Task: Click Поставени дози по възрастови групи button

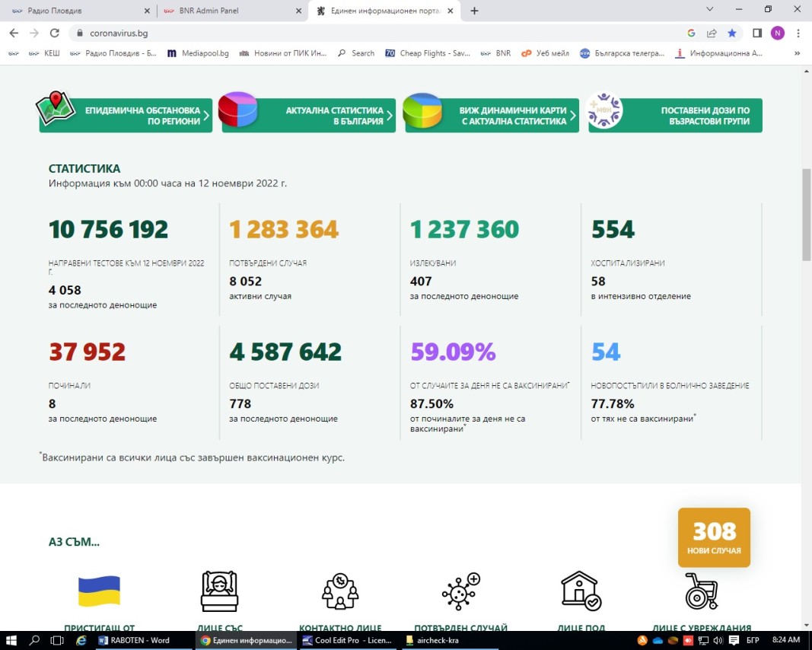Action: click(676, 116)
